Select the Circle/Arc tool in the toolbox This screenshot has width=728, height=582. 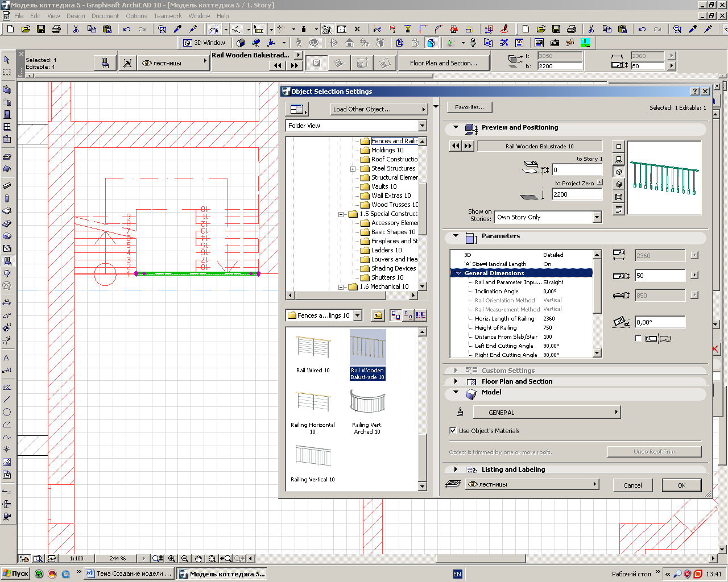[x=7, y=412]
